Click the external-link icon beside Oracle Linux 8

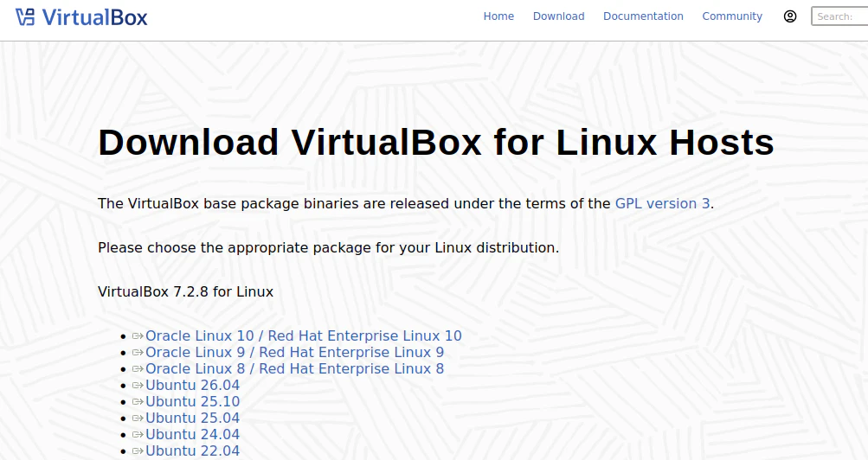point(138,369)
